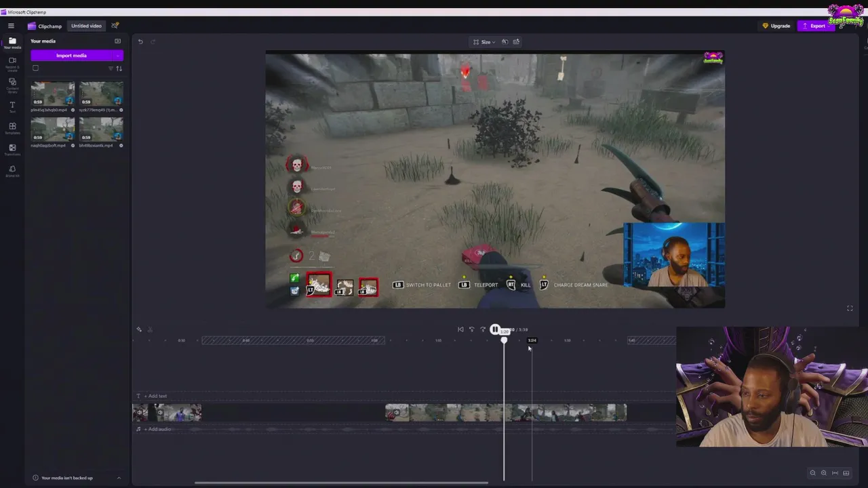868x488 pixels.
Task: Click the timeline playhead handle
Action: [504, 340]
